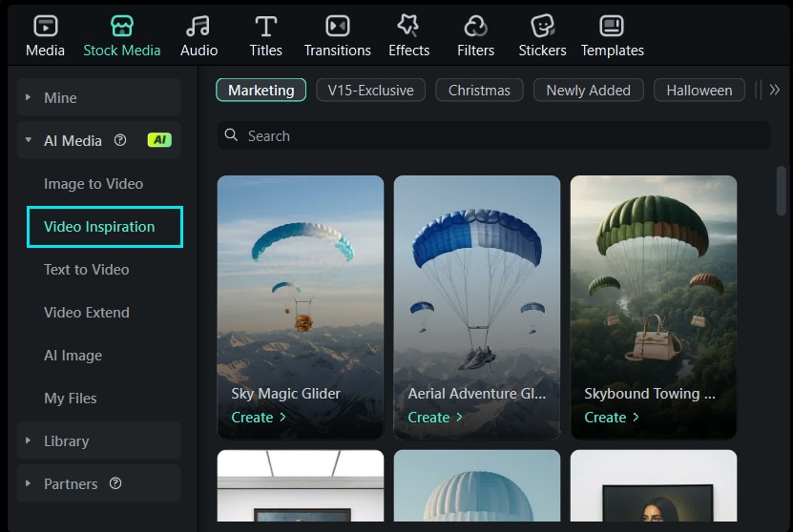Expand the Mine section
Image resolution: width=793 pixels, height=532 pixels.
29,97
